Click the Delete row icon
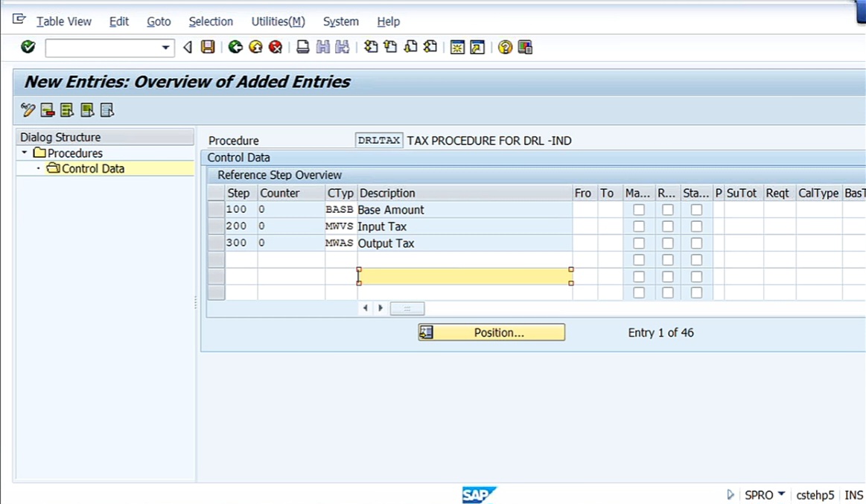The height and width of the screenshot is (504, 866). (x=48, y=110)
